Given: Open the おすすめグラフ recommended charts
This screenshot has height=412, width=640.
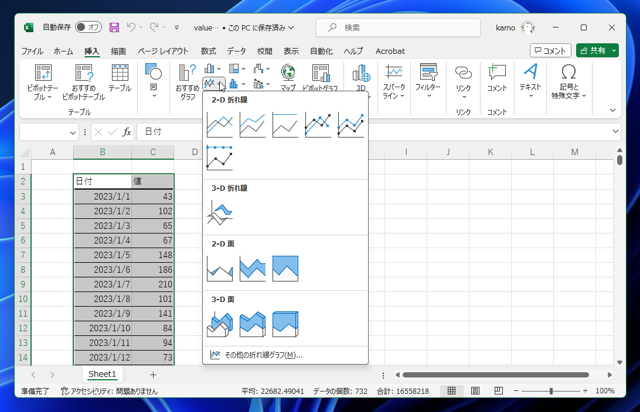Looking at the screenshot, I should tap(187, 82).
